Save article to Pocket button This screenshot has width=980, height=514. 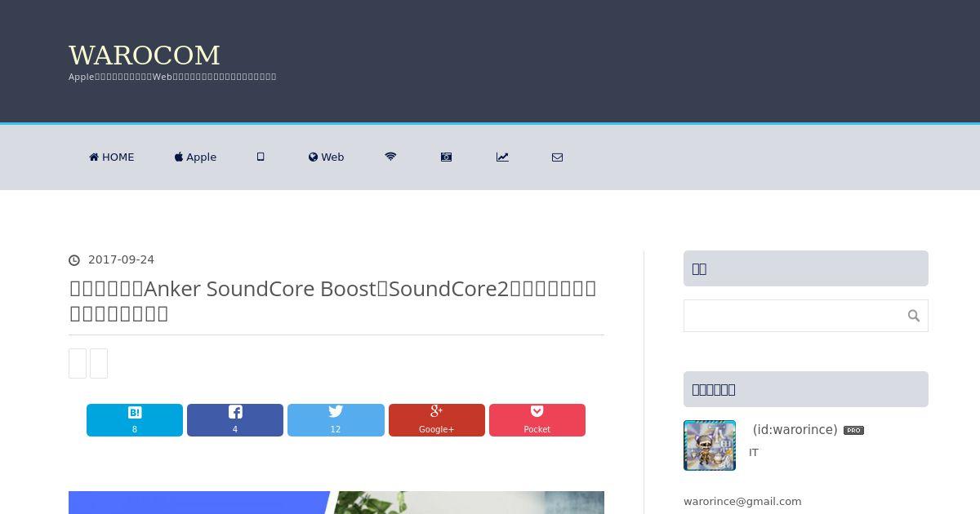(x=537, y=420)
